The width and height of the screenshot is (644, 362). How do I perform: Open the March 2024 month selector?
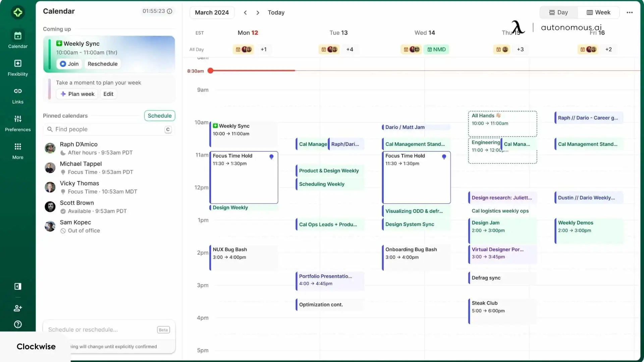click(212, 12)
